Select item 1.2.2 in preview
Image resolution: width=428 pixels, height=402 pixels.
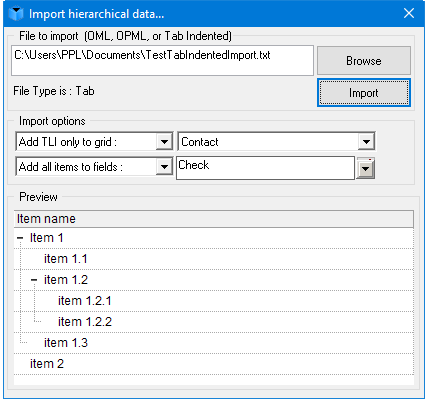pos(85,322)
